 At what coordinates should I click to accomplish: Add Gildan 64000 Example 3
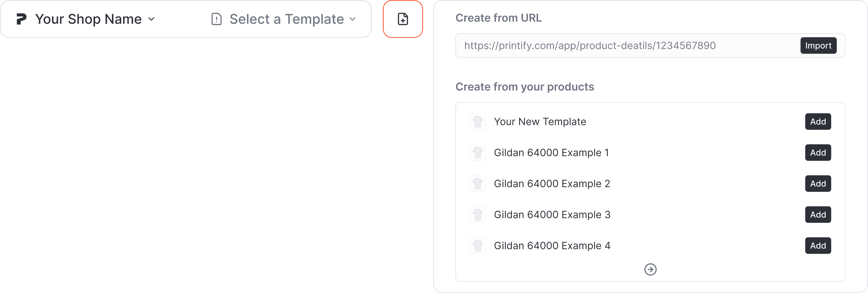pyautogui.click(x=818, y=215)
